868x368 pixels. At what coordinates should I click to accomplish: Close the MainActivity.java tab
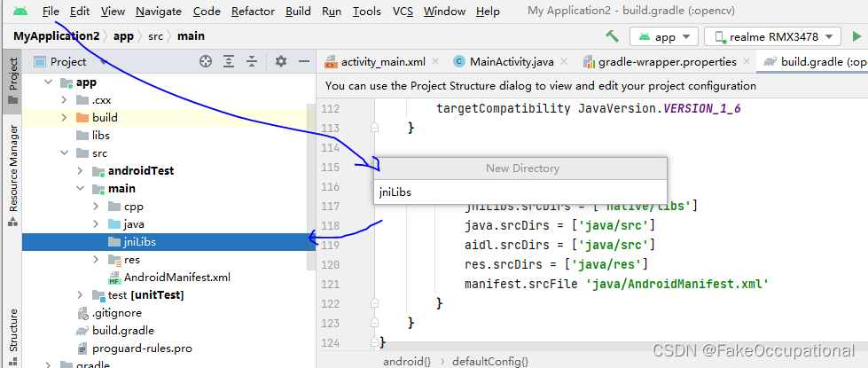click(x=564, y=61)
